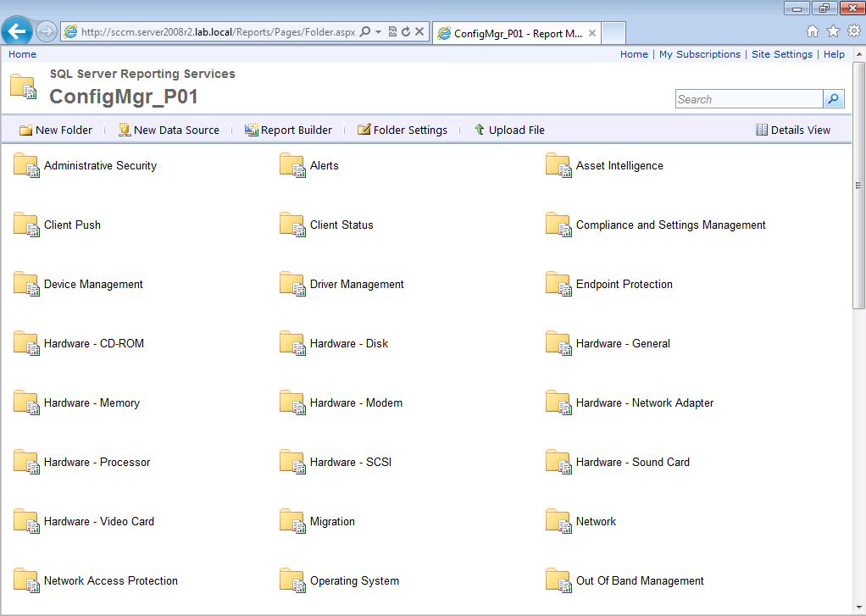Click the Driver Management folder icon
This screenshot has height=616, width=866.
point(292,284)
